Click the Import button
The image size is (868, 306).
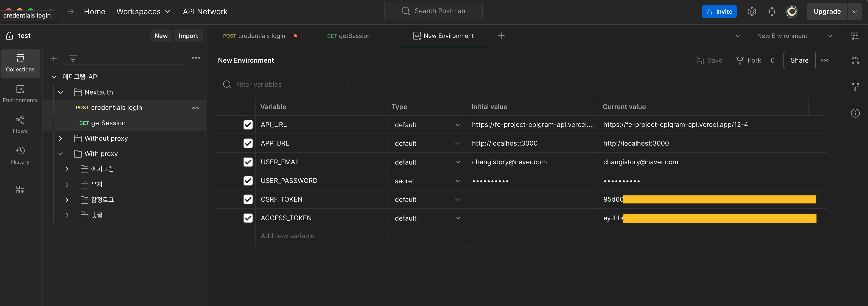188,36
